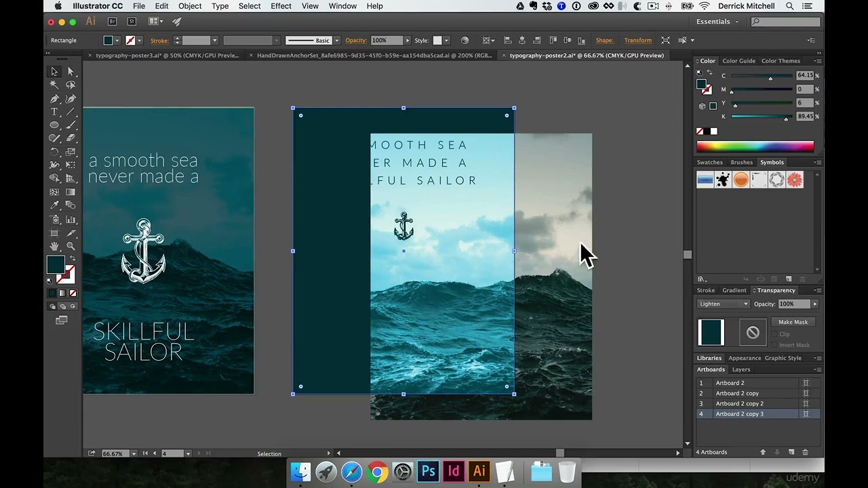This screenshot has width=868, height=488.
Task: Click the flower symbol in Symbols panel
Action: tap(795, 180)
